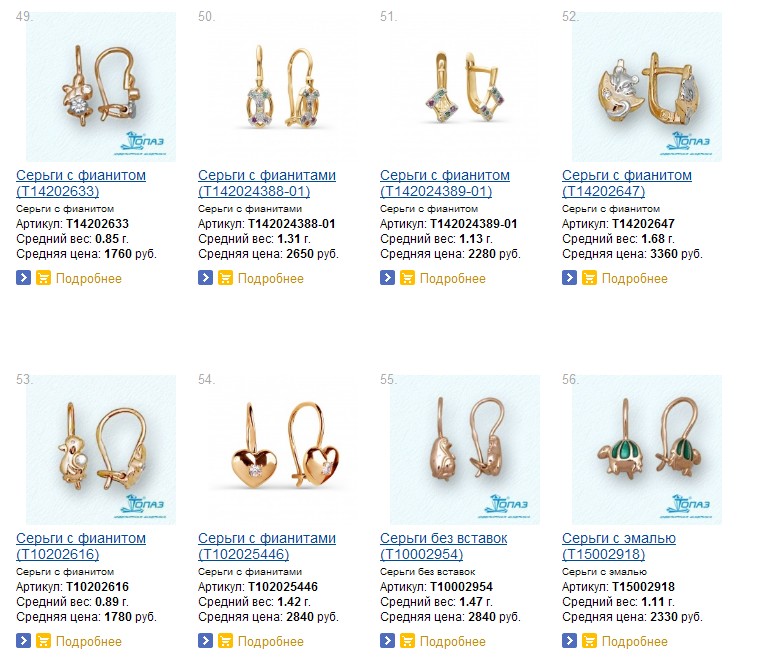The width and height of the screenshot is (784, 666).
Task: Click blue arrow icon under item T142024388-01
Action: (206, 278)
